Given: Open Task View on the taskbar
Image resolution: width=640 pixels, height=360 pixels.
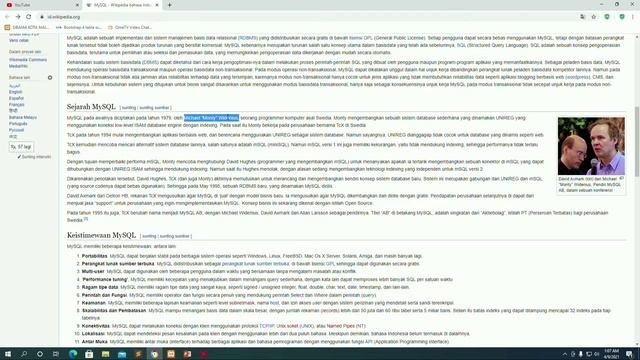Looking at the screenshot, I should pyautogui.click(x=56, y=354).
